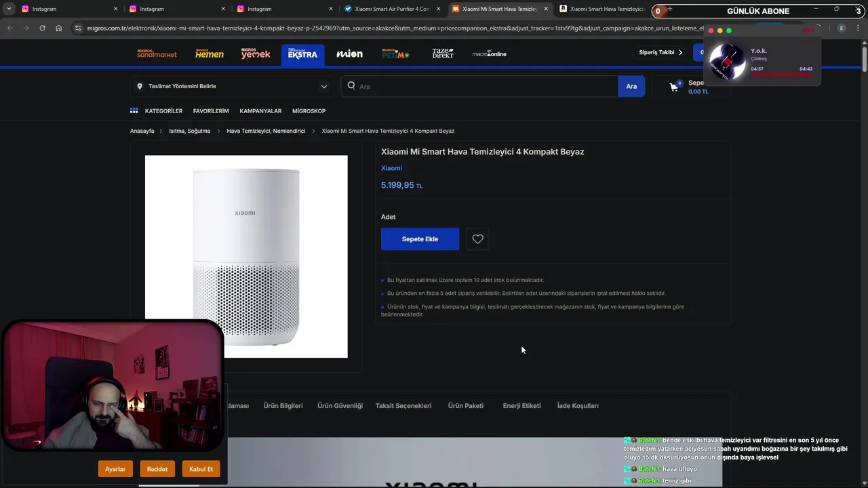
Task: Click the location pin icon
Action: [x=140, y=86]
